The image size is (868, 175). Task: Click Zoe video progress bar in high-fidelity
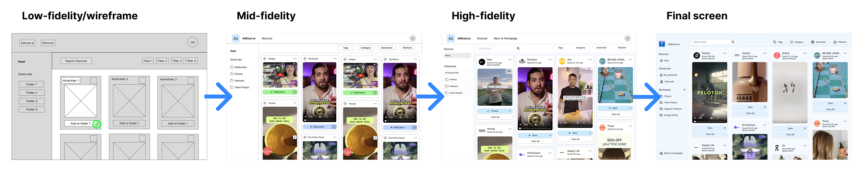point(575,126)
